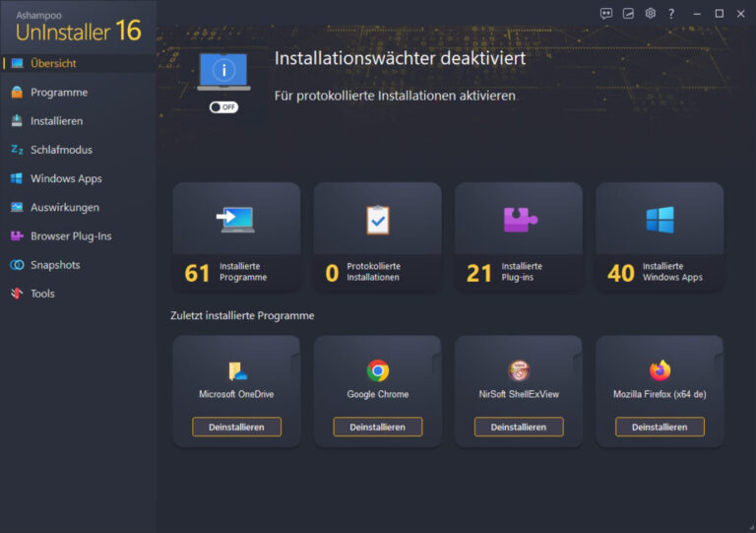
Task: Open Browser Plug-Ins sidebar entry
Action: coord(78,235)
